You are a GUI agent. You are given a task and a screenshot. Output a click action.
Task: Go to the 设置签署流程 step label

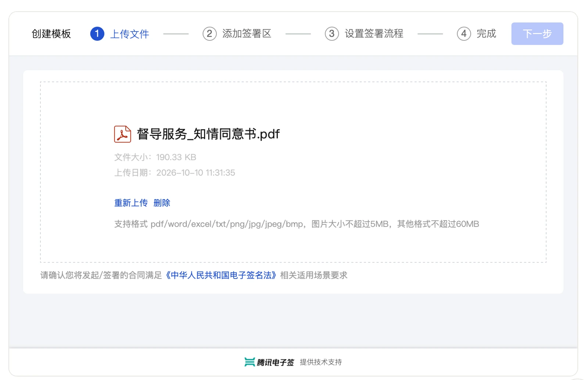tap(374, 34)
